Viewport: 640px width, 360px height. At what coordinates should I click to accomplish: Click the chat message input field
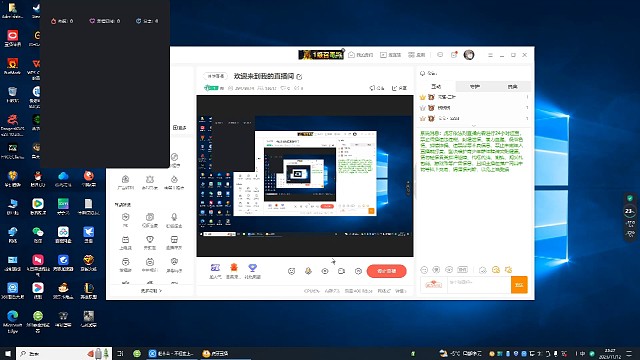click(x=479, y=284)
